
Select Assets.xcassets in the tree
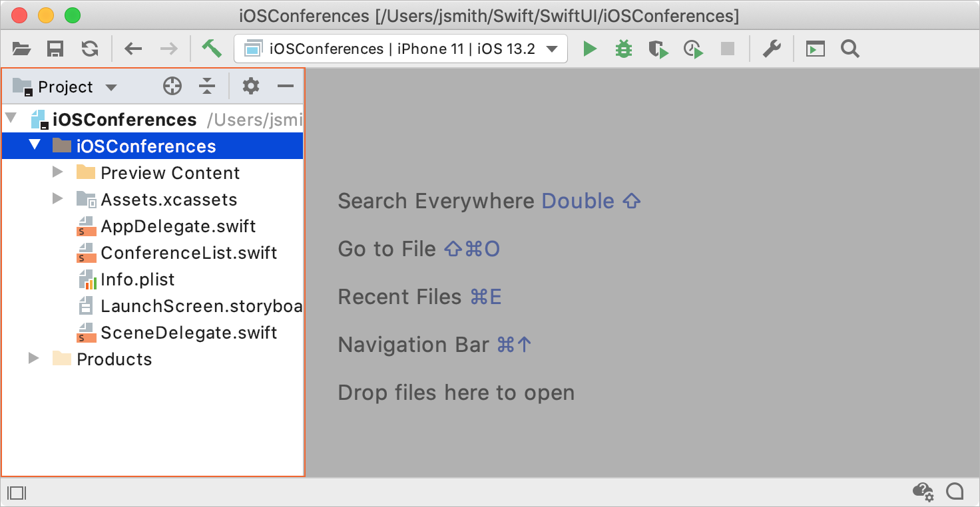pos(152,200)
